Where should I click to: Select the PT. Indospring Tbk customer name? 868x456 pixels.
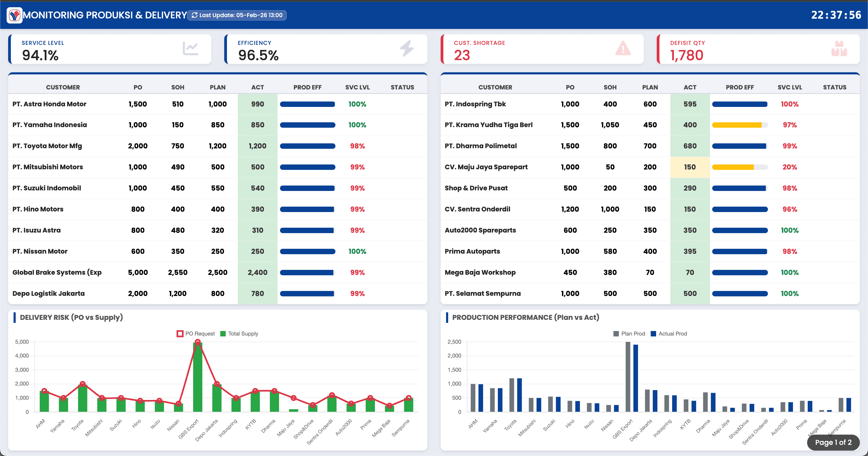[x=476, y=105]
